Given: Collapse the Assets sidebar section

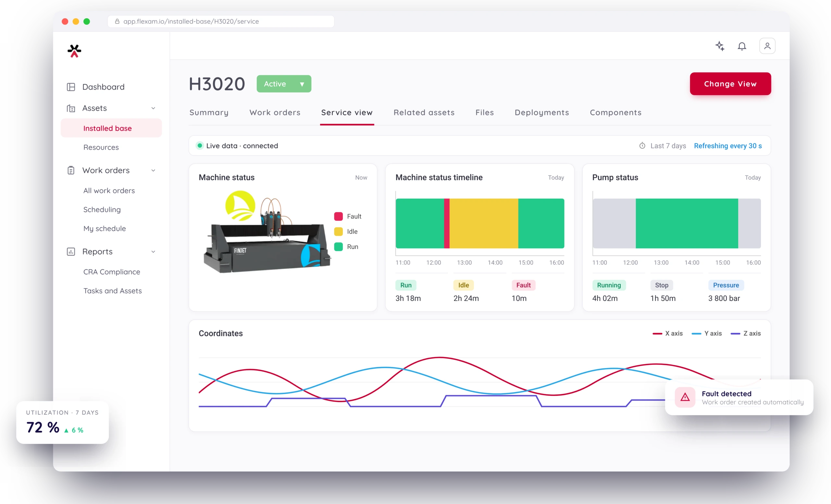Looking at the screenshot, I should point(153,108).
